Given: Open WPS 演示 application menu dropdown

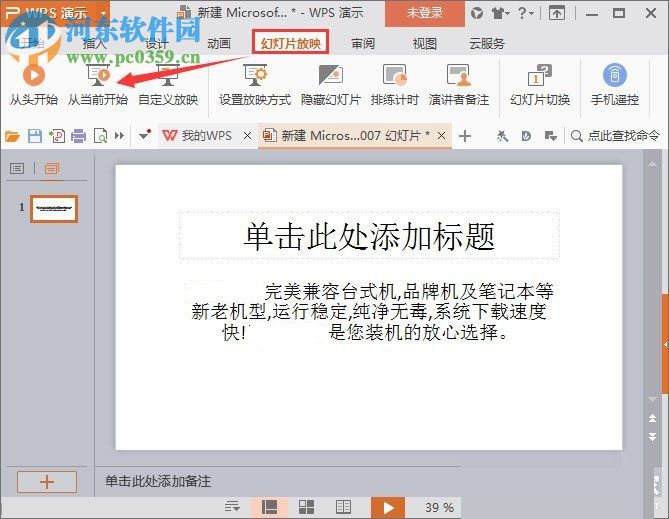Looking at the screenshot, I should click(x=104, y=13).
